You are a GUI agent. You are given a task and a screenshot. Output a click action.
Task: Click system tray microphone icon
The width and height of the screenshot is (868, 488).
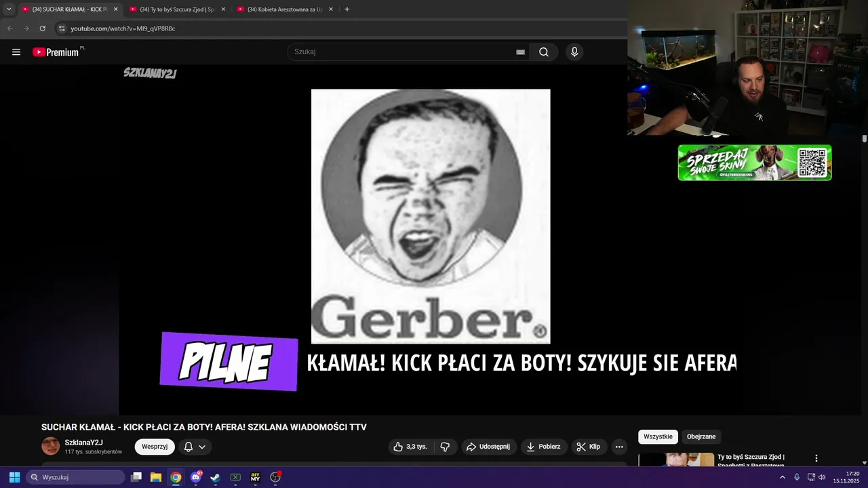pyautogui.click(x=797, y=477)
